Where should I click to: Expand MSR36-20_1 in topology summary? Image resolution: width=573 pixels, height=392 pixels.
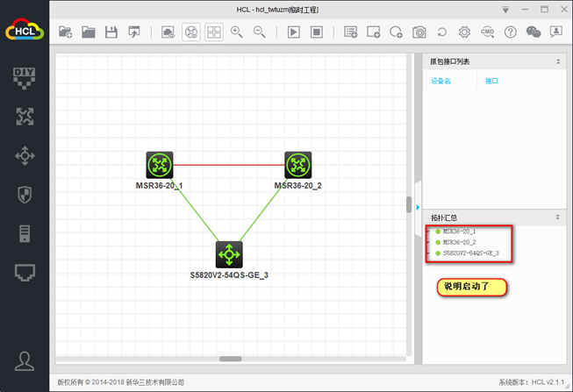[428, 232]
